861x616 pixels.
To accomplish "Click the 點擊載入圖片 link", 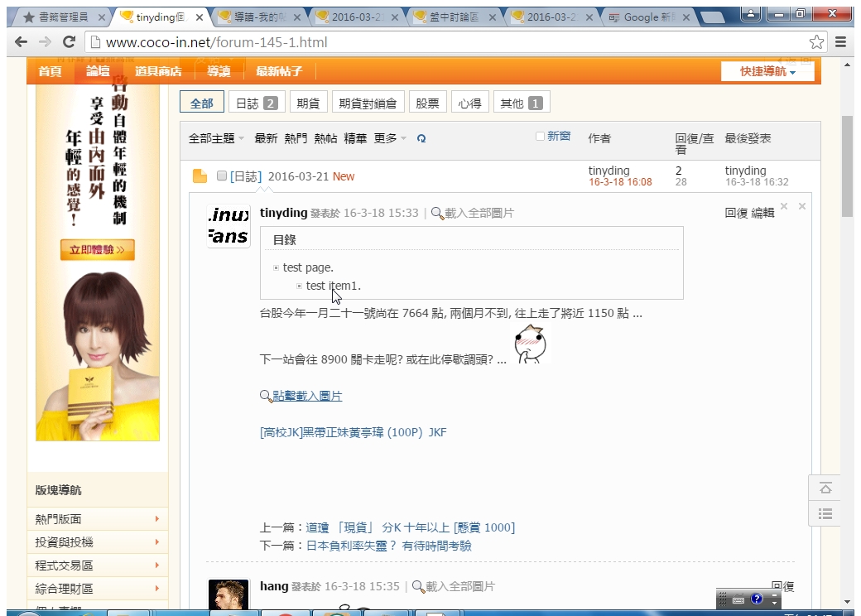I will pyautogui.click(x=307, y=396).
